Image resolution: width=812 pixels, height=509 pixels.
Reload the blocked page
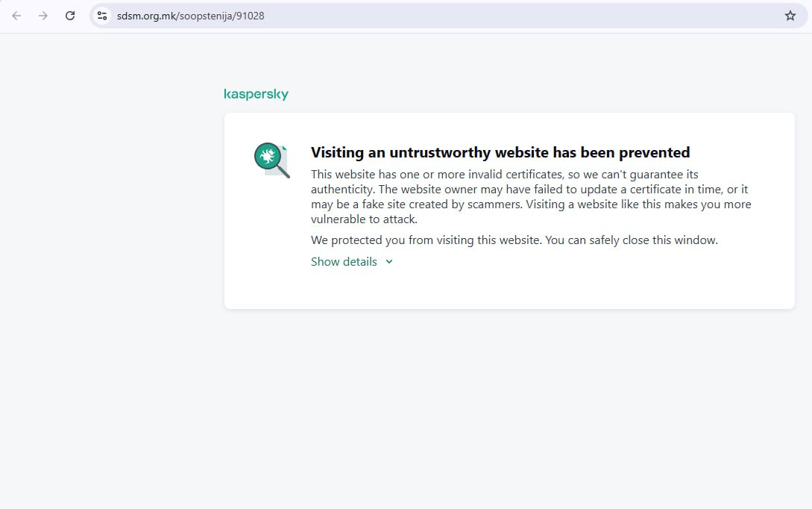pyautogui.click(x=70, y=16)
